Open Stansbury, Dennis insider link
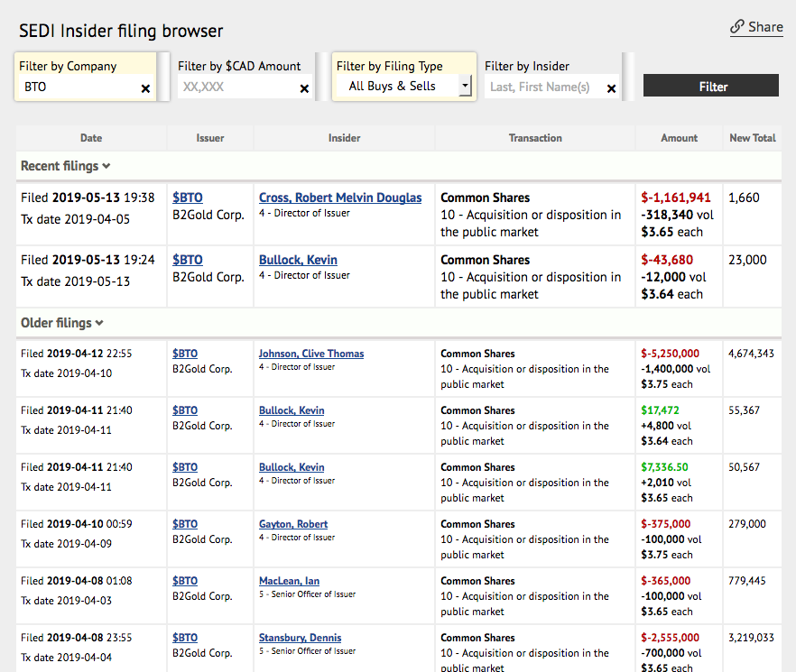This screenshot has height=672, width=796. (300, 638)
